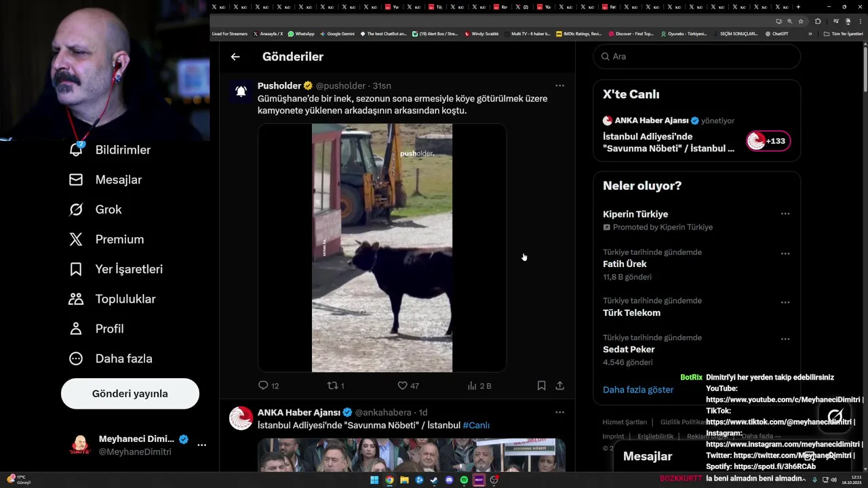The width and height of the screenshot is (868, 488).
Task: Repost the Pusholder post
Action: [x=336, y=386]
